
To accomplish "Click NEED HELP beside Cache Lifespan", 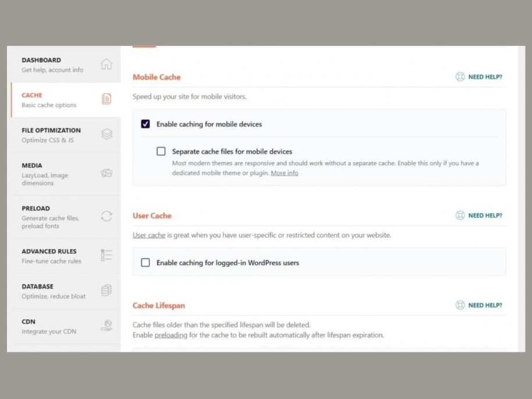I will pyautogui.click(x=479, y=305).
